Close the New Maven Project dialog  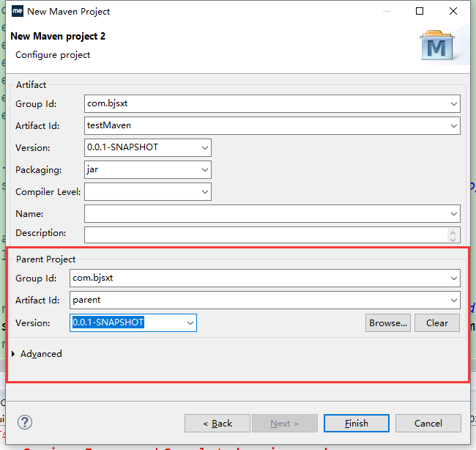tap(453, 11)
